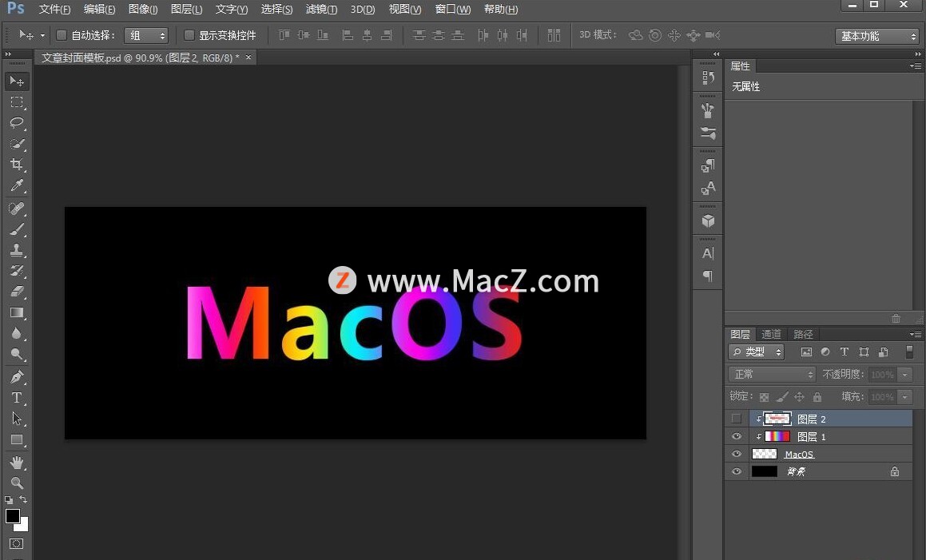
Task: Select the Pen tool
Action: tap(17, 376)
